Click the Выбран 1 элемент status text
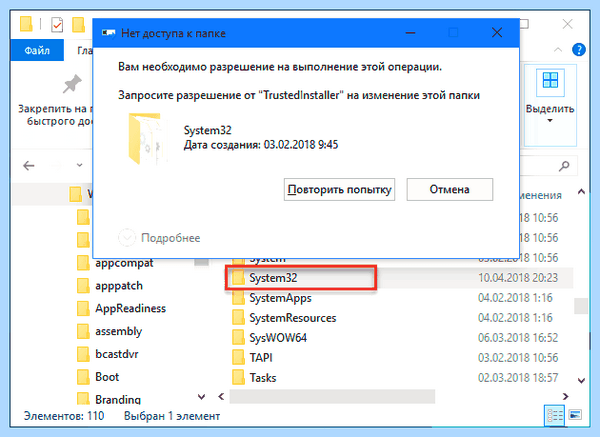Viewport: 600px width, 437px height. [x=172, y=416]
